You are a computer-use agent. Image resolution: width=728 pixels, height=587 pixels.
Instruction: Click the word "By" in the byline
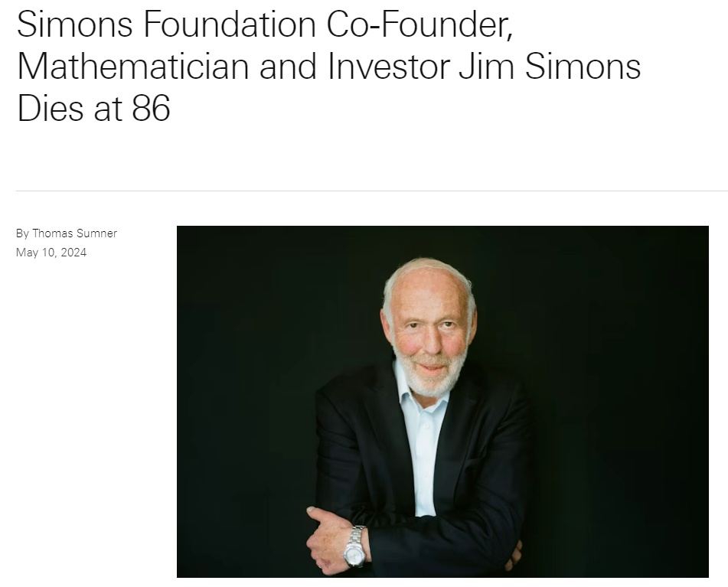(22, 233)
